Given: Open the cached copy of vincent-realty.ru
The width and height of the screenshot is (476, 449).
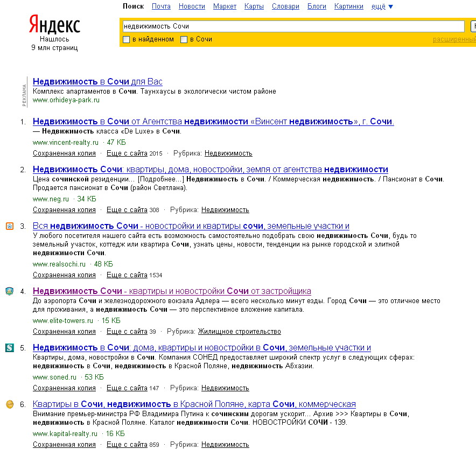Looking at the screenshot, I should pyautogui.click(x=65, y=153).
